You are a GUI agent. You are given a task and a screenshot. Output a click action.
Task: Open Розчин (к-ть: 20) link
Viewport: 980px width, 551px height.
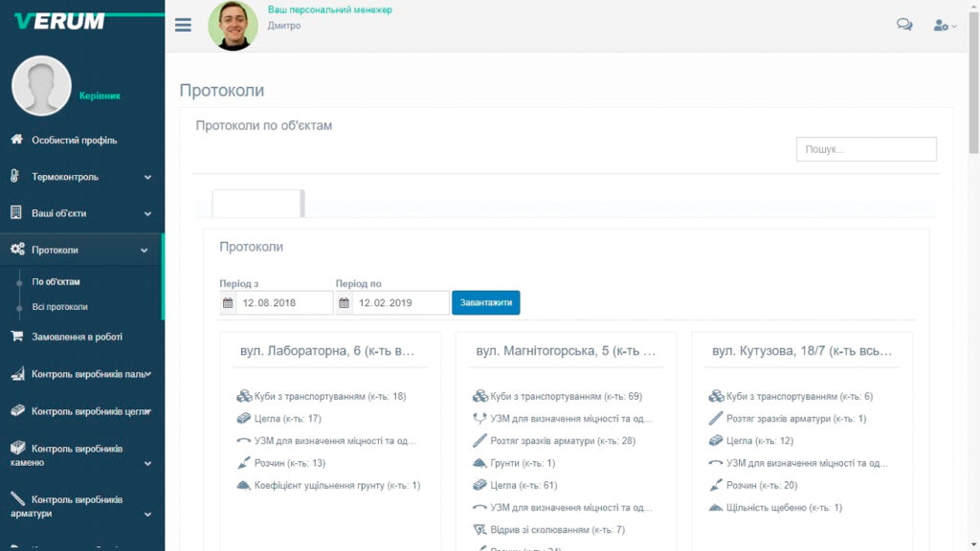[x=762, y=485]
